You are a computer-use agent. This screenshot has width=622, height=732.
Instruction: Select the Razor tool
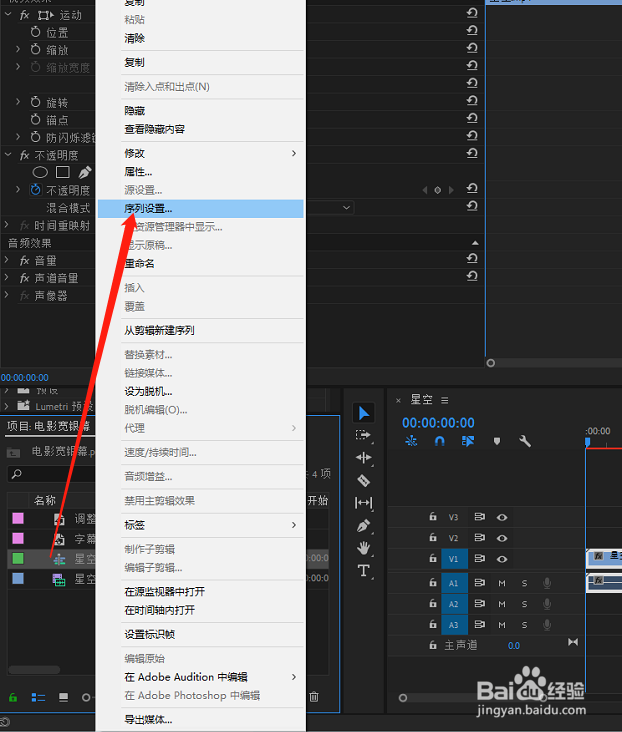coord(363,480)
